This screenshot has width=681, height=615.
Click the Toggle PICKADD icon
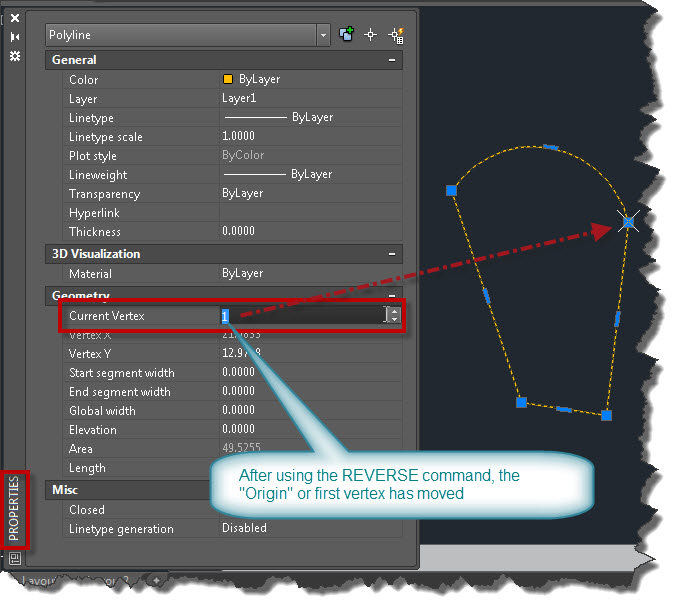tap(347, 35)
